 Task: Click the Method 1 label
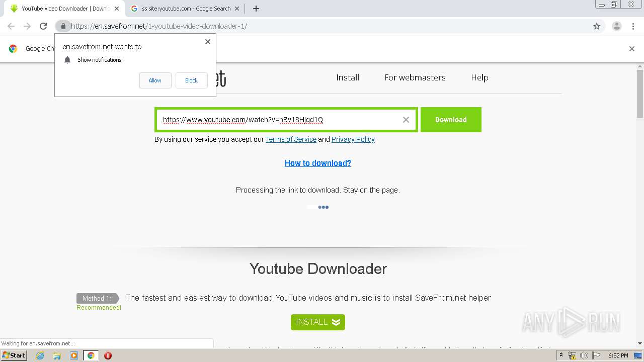(x=97, y=298)
